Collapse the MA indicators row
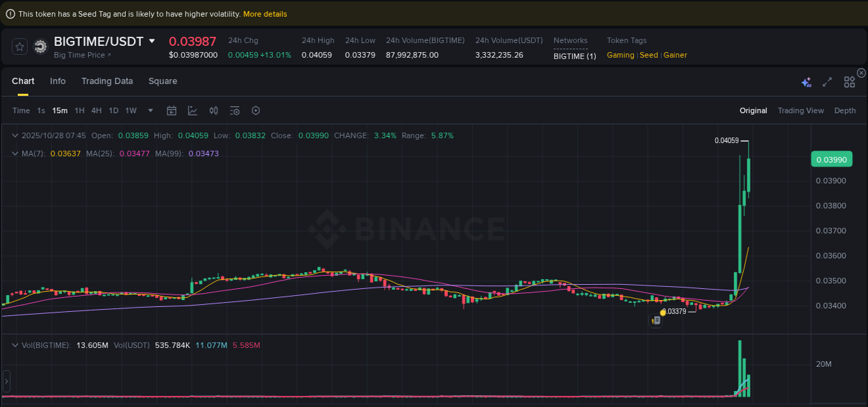This screenshot has height=407, width=868. [x=15, y=152]
